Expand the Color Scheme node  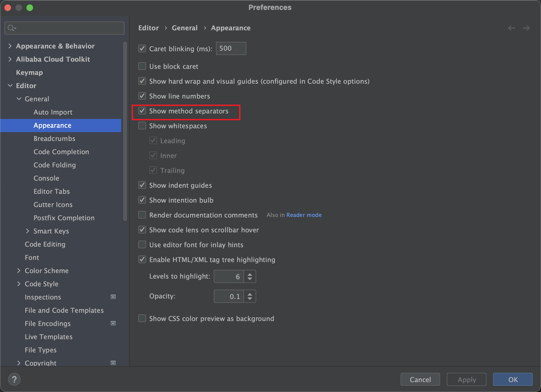19,271
